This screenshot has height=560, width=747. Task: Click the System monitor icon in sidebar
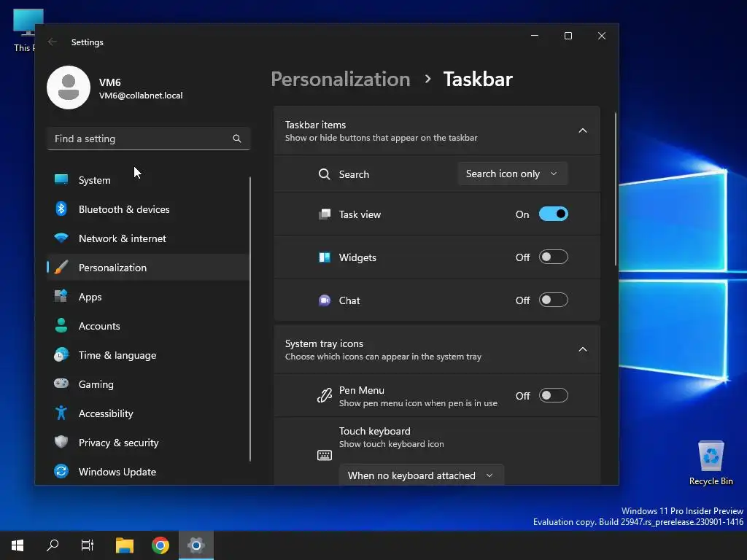click(61, 179)
